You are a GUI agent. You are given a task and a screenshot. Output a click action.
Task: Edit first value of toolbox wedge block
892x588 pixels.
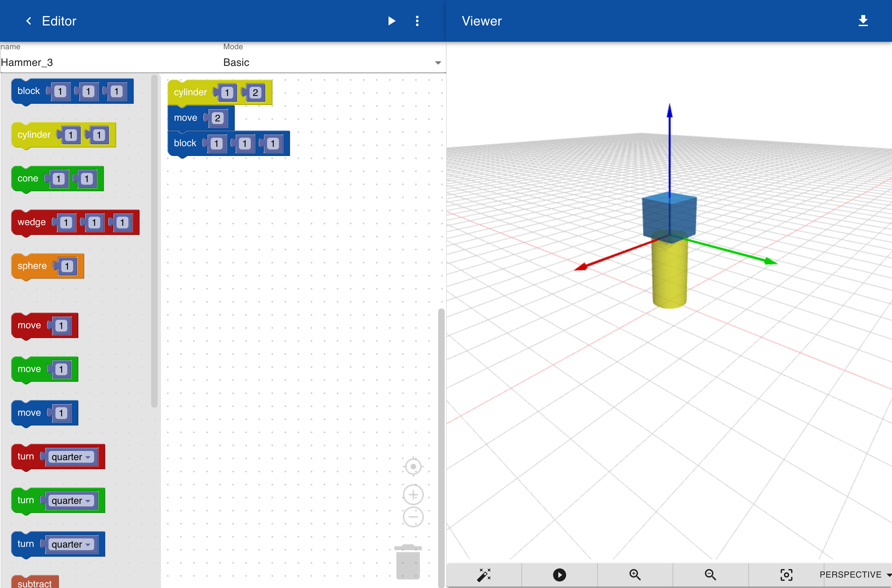tap(66, 223)
